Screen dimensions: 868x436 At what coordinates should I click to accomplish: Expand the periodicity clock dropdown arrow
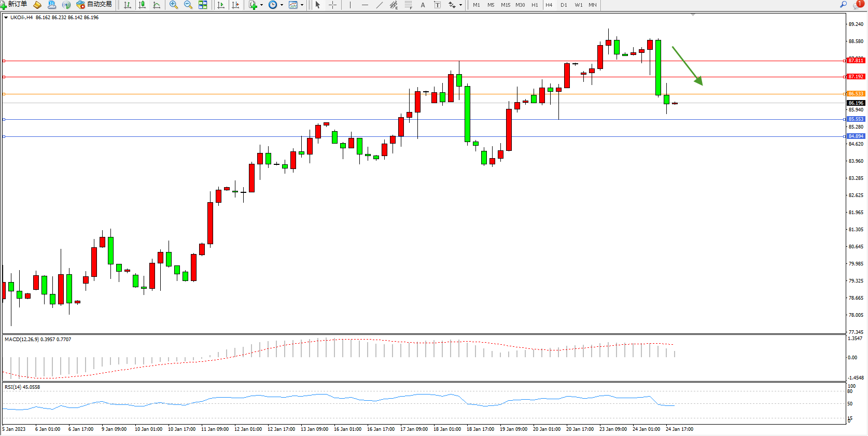pyautogui.click(x=282, y=5)
